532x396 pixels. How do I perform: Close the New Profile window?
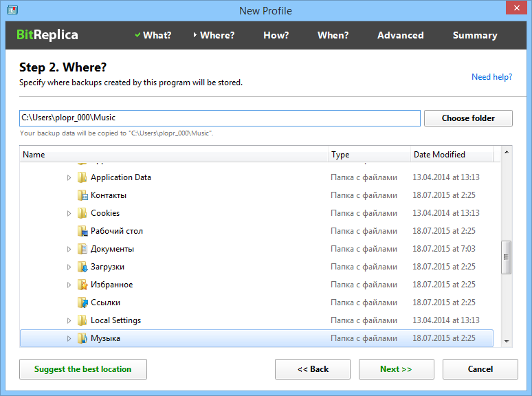click(516, 8)
